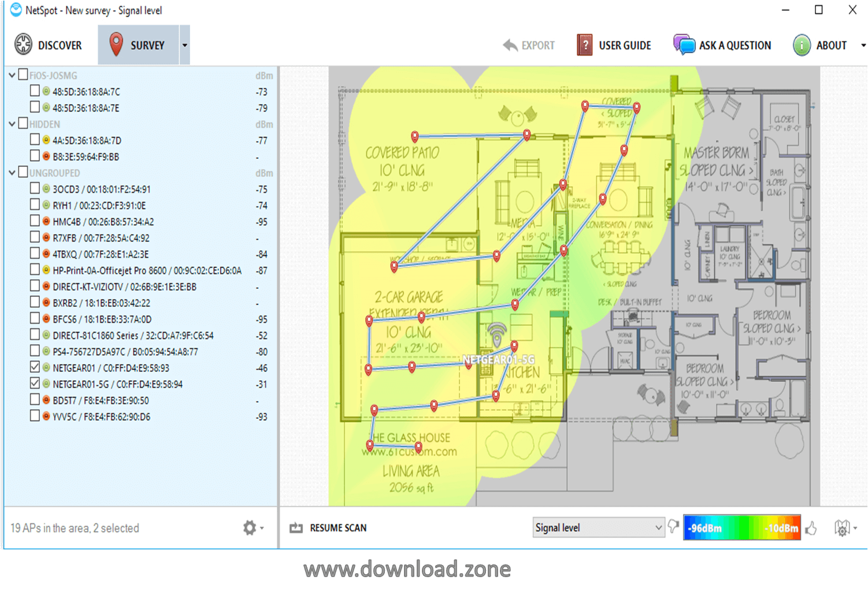The width and height of the screenshot is (868, 591).
Task: Select the 4TBXQ access point row
Action: tap(140, 254)
